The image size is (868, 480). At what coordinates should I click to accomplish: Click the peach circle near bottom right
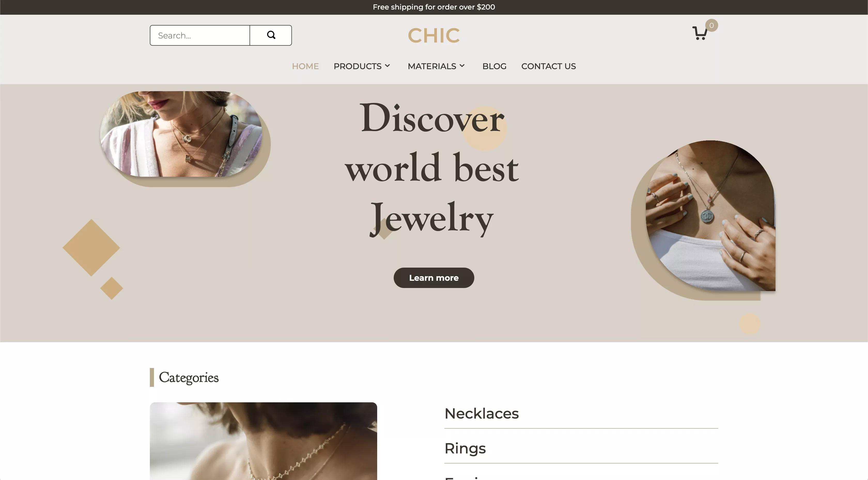749,324
